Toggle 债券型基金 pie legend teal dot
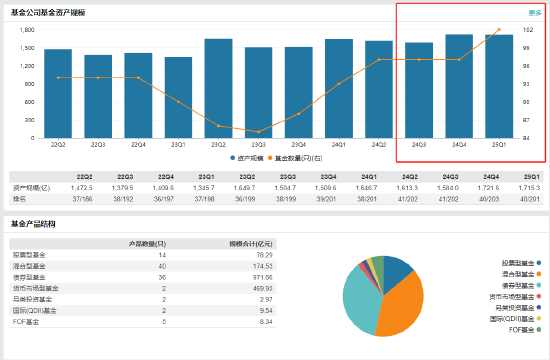Image resolution: width=550 pixels, height=360 pixels. (539, 285)
